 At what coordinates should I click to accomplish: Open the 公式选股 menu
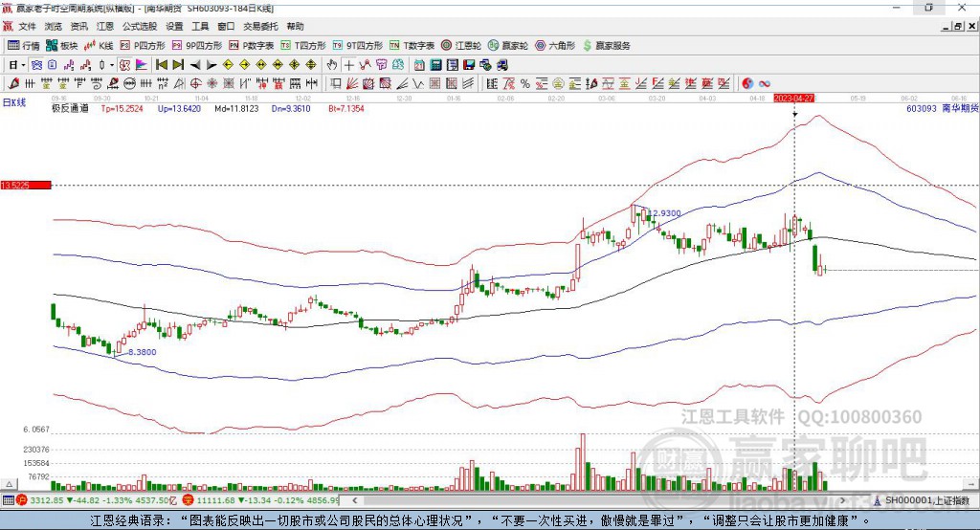(140, 26)
